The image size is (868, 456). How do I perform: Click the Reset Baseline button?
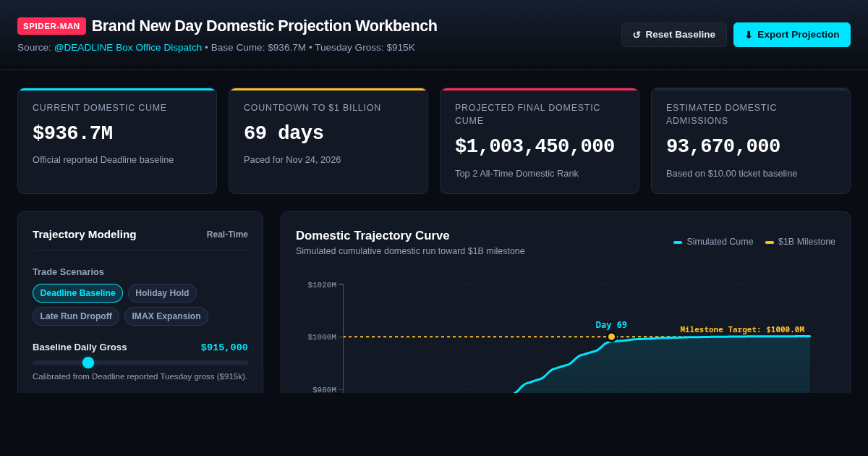click(673, 35)
